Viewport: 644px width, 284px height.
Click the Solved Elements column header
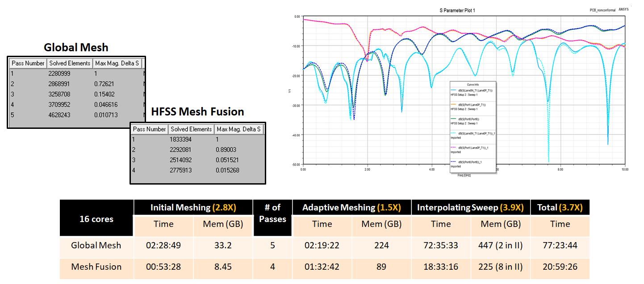[70, 63]
